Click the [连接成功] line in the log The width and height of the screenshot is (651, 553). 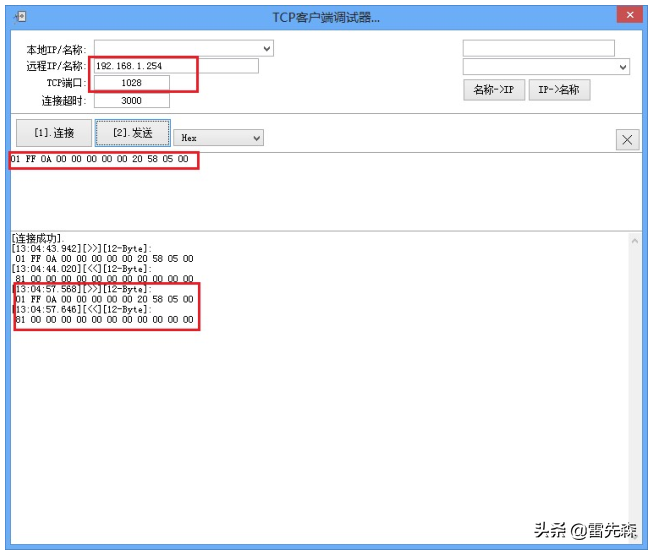coord(37,238)
